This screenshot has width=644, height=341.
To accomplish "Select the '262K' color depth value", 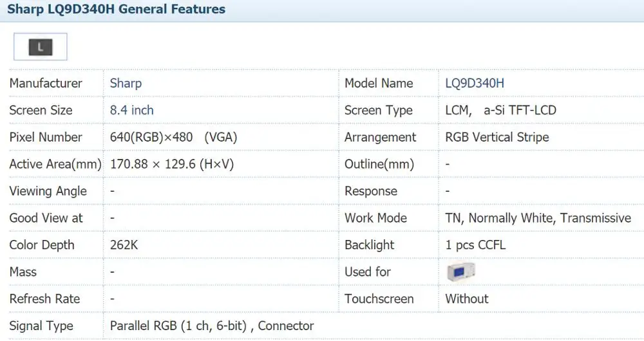I will pos(124,245).
